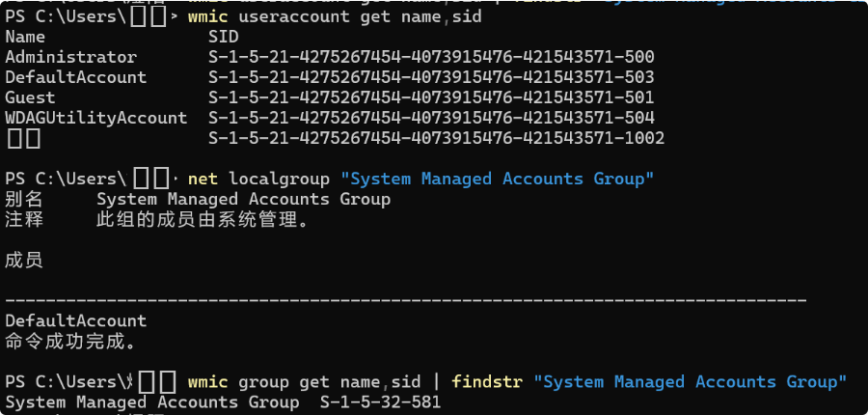This screenshot has height=415, width=868.
Task: Click the DefaultAccount row in the wmic table
Action: coord(330,77)
